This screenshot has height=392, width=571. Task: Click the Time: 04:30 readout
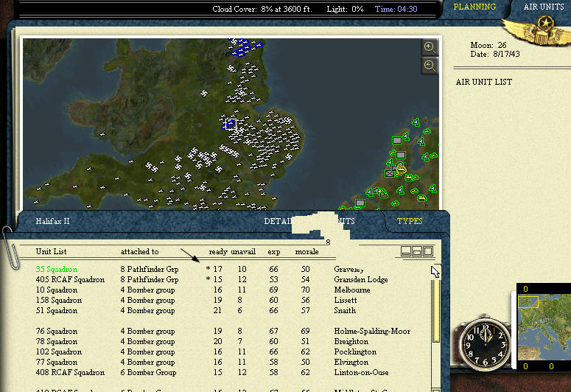click(x=396, y=9)
